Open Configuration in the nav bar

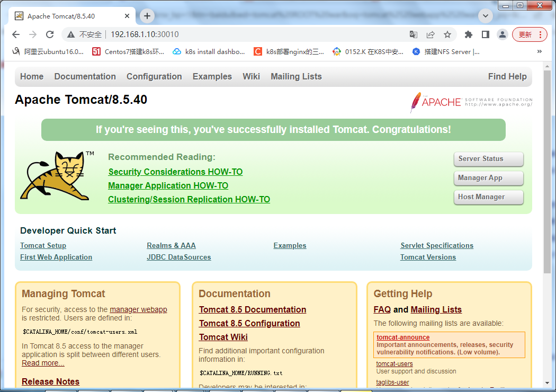154,77
